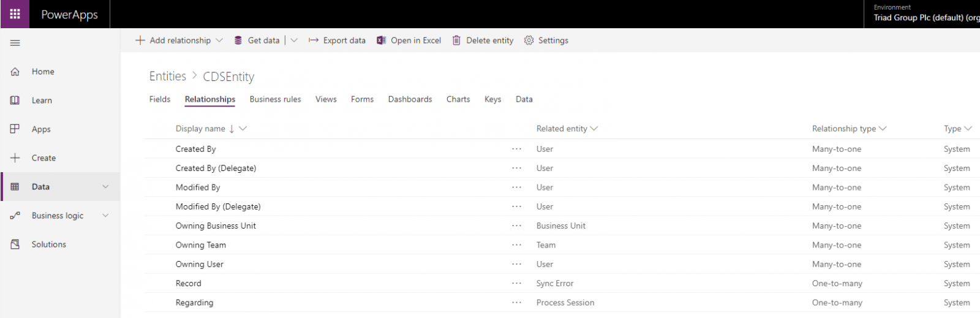Select the Created By relationship name

(x=196, y=149)
